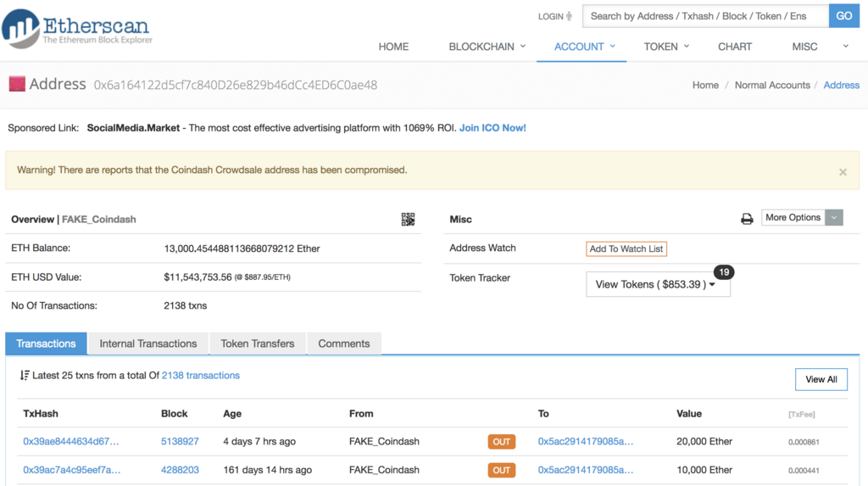Screen dimensions: 868x486
Task: Click the SocialMedia.Market sponsored text
Action: [133, 128]
